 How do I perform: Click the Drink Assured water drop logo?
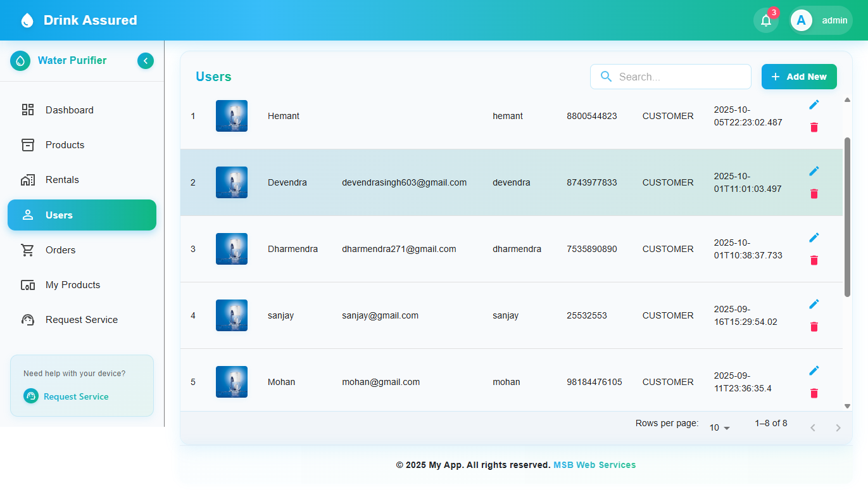click(27, 20)
